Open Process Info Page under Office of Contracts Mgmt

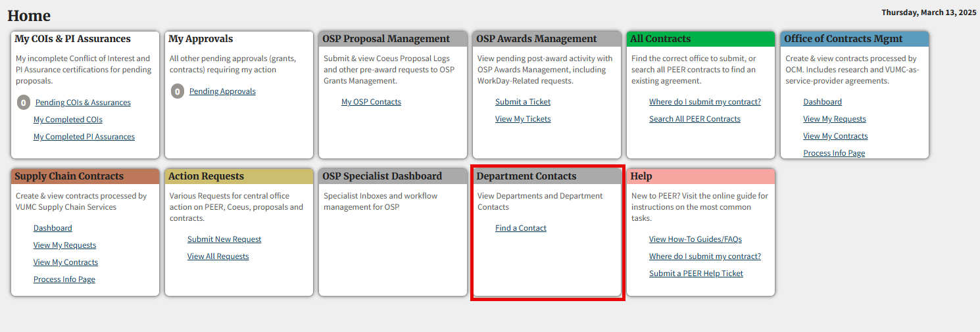(x=834, y=153)
